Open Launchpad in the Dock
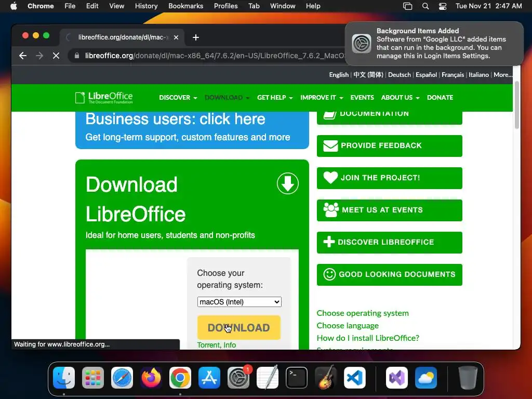 [x=93, y=378]
